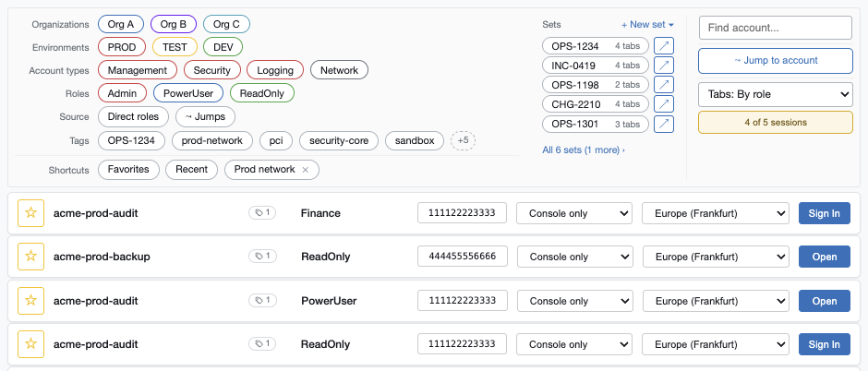The width and height of the screenshot is (868, 371).
Task: Open the tag badge on the acme-prod-audit ReadOnly row
Action: point(262,344)
